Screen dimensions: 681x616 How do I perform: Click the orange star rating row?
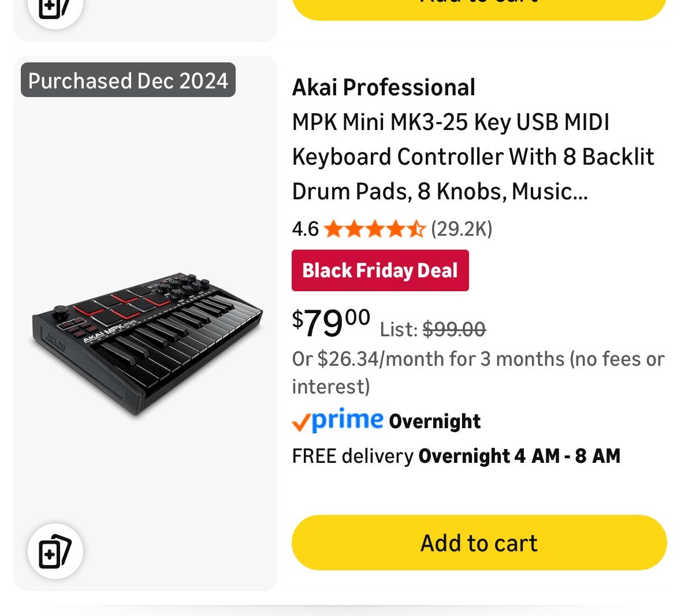point(374,229)
